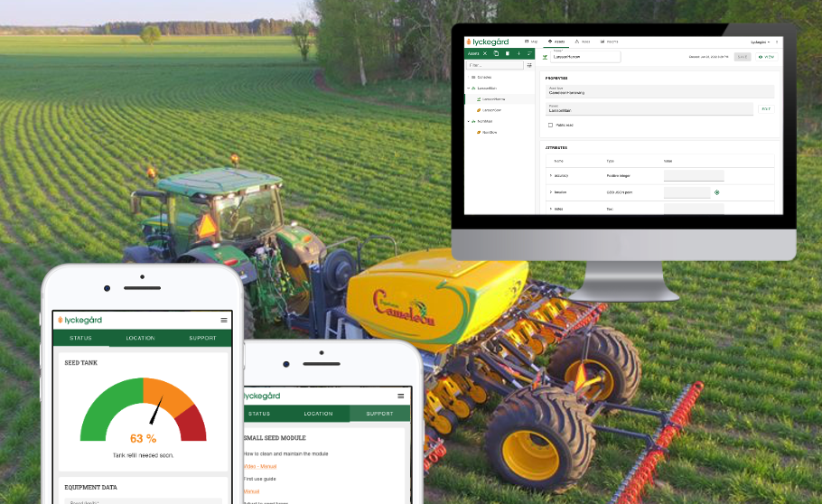Click the asset Name input field
The height and width of the screenshot is (504, 822).
tap(585, 57)
